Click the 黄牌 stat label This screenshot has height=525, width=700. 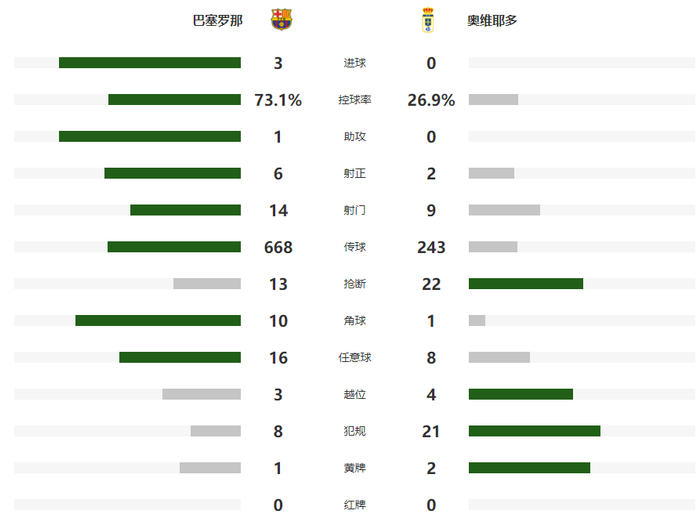click(354, 468)
